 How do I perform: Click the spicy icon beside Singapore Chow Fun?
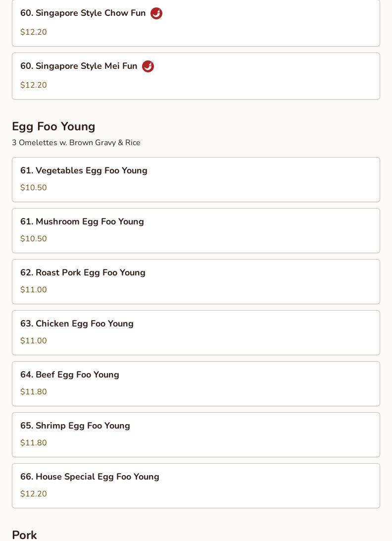pos(156,13)
